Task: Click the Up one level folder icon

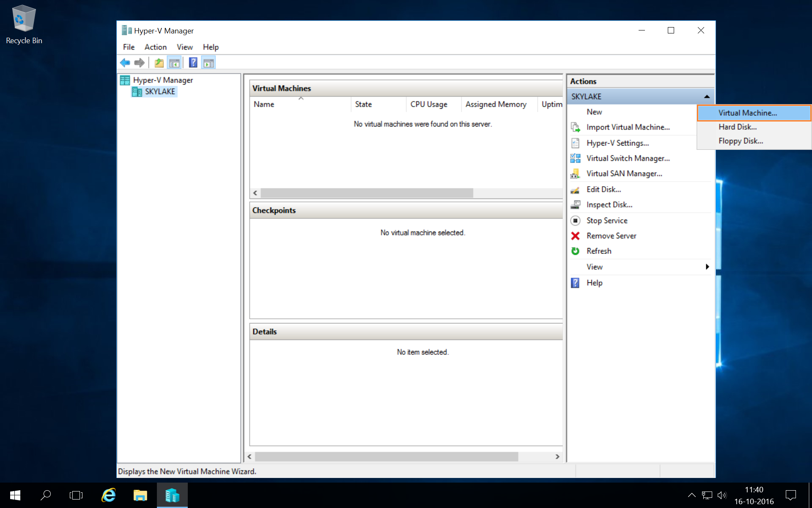Action: coord(159,63)
